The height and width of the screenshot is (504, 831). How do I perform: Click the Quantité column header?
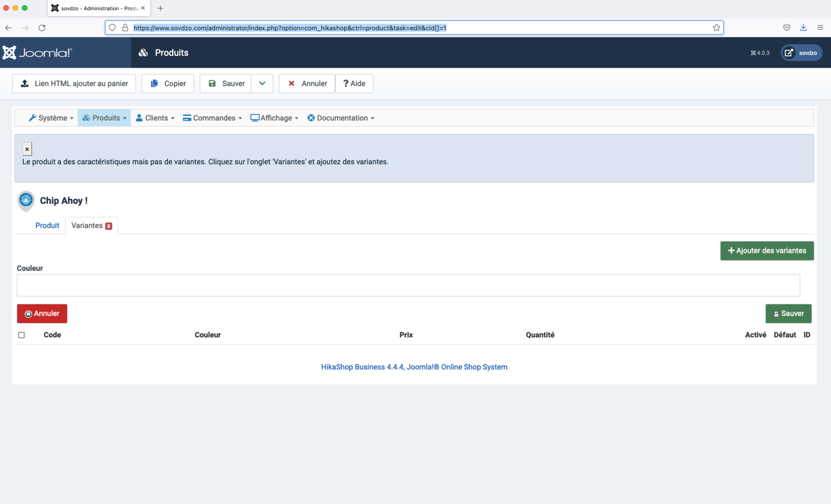tap(540, 335)
